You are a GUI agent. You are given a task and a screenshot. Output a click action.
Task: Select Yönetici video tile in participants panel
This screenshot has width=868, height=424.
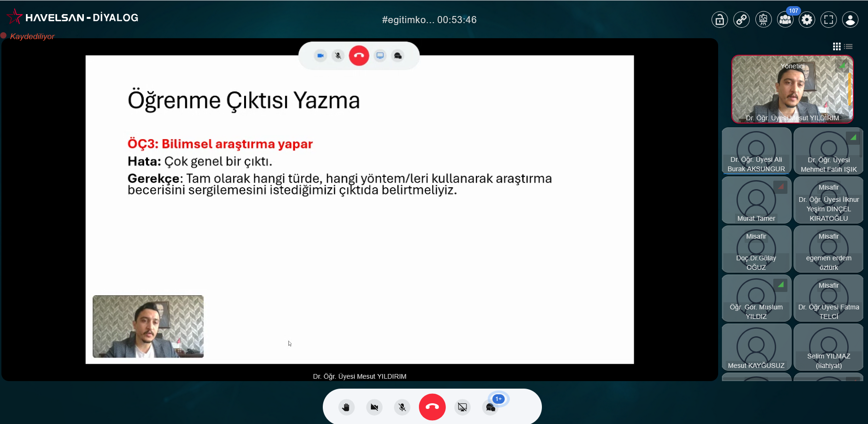[x=792, y=89]
